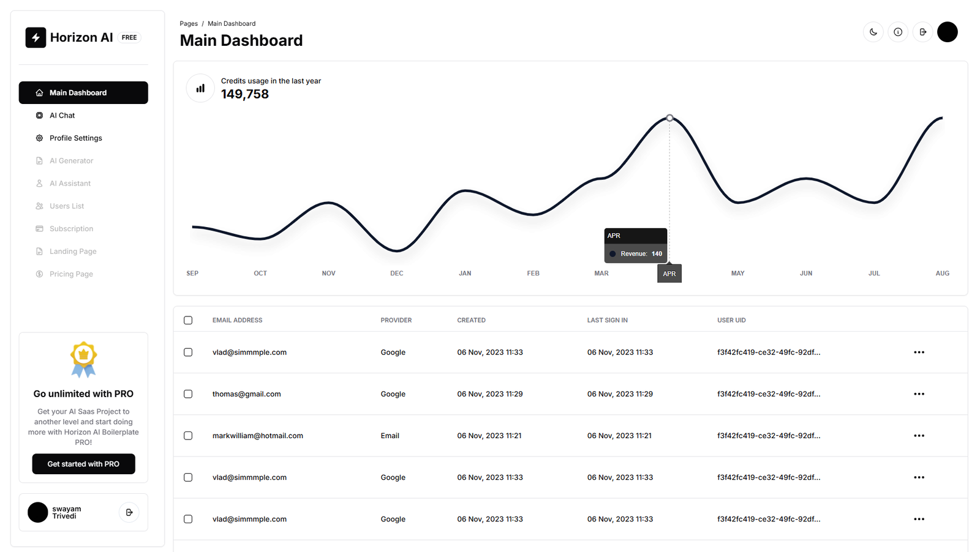Image resolution: width=980 pixels, height=552 pixels.
Task: Click the Pricing Page dollar icon
Action: coord(39,274)
